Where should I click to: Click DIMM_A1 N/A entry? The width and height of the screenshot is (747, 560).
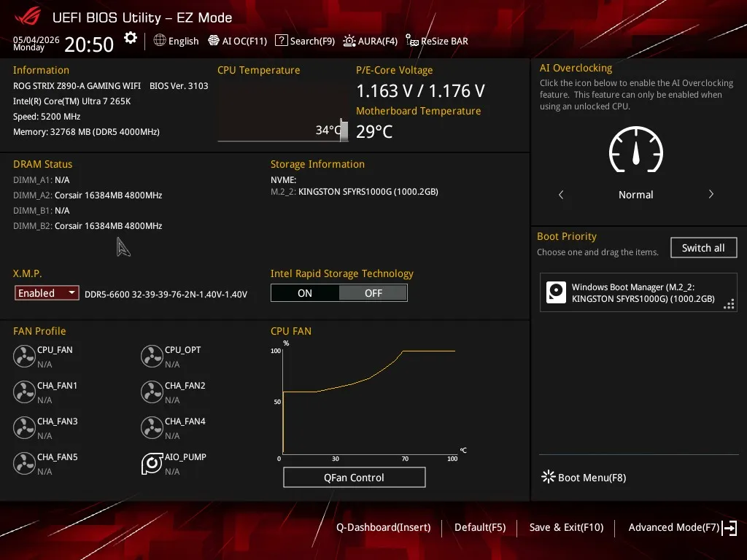(x=42, y=180)
